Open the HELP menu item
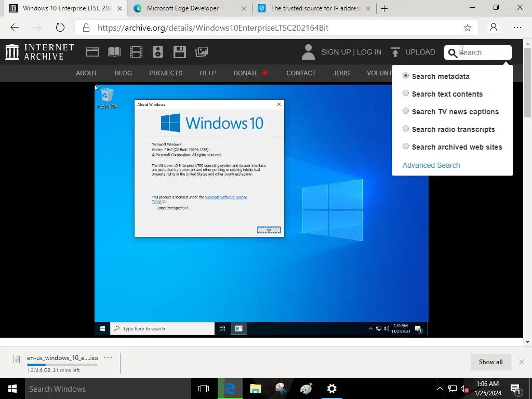 [208, 73]
